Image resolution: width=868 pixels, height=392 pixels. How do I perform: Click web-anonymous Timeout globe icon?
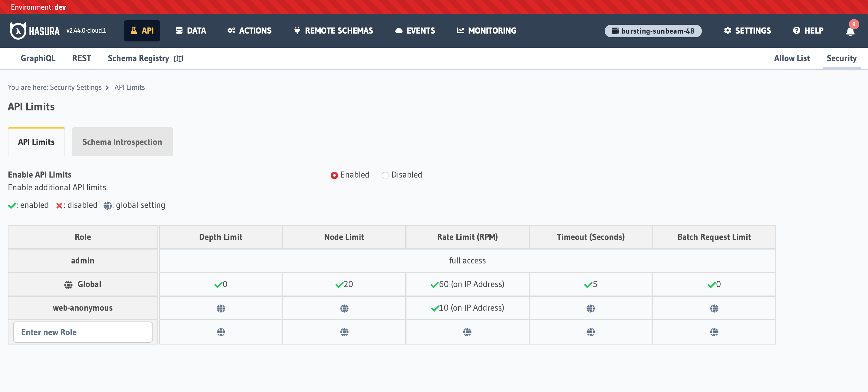coord(590,308)
